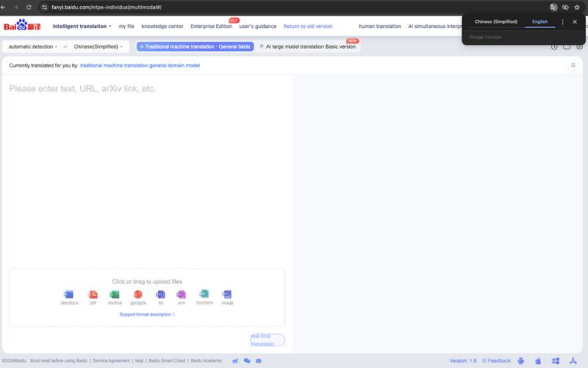Viewport: 588px width, 368px height.
Task: Select AI large model translation Basic version
Action: [307, 46]
